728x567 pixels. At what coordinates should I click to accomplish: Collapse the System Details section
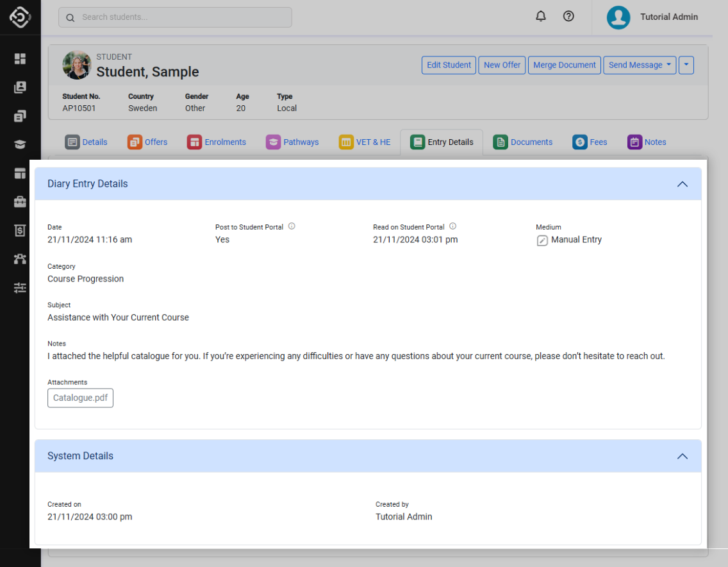tap(682, 456)
